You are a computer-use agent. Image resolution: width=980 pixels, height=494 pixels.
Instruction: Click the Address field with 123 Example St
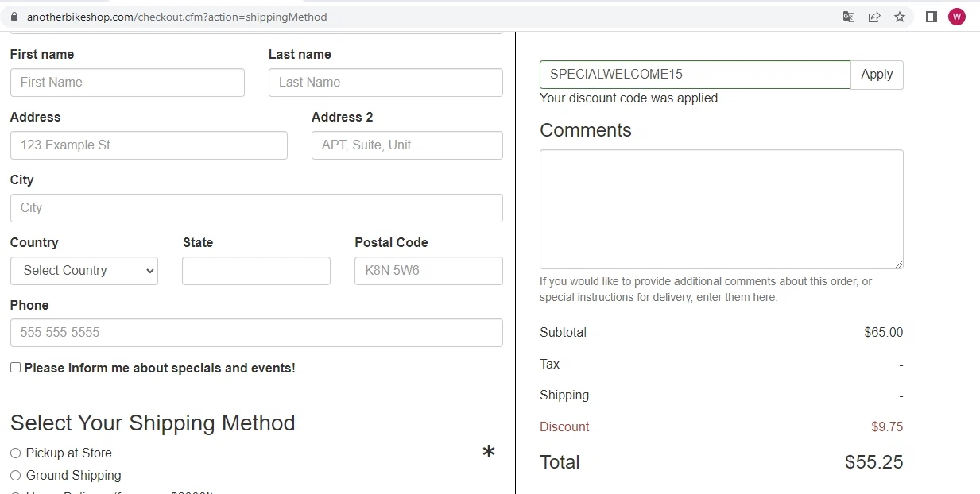[149, 145]
